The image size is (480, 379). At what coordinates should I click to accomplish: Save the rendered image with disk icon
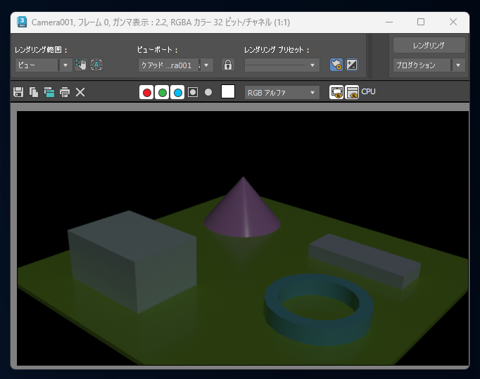coord(18,92)
